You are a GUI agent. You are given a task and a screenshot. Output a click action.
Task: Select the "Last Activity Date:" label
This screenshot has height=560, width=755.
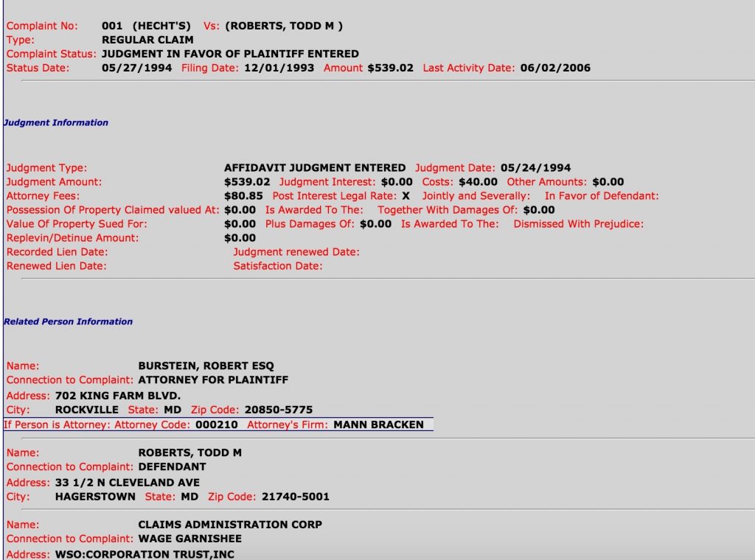pos(468,68)
